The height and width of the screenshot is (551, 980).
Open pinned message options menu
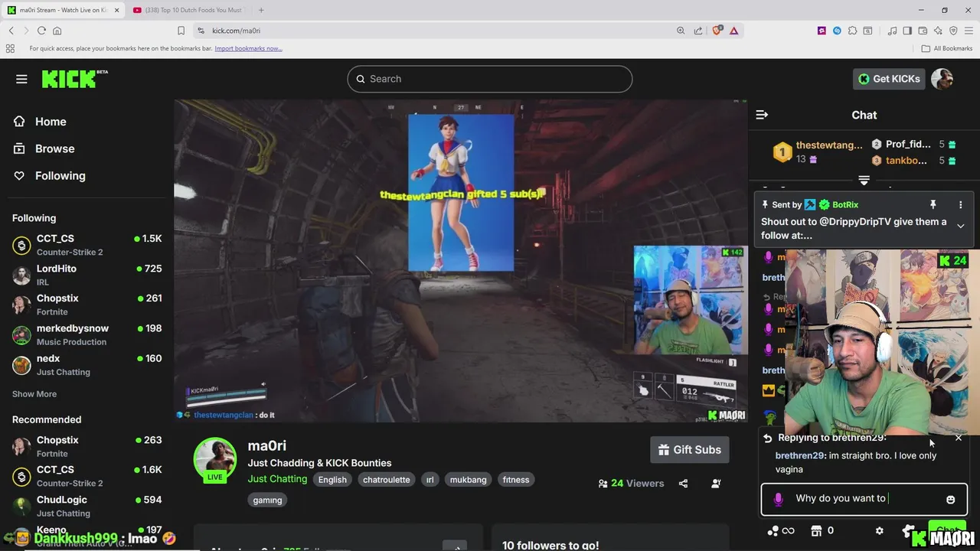(x=960, y=205)
